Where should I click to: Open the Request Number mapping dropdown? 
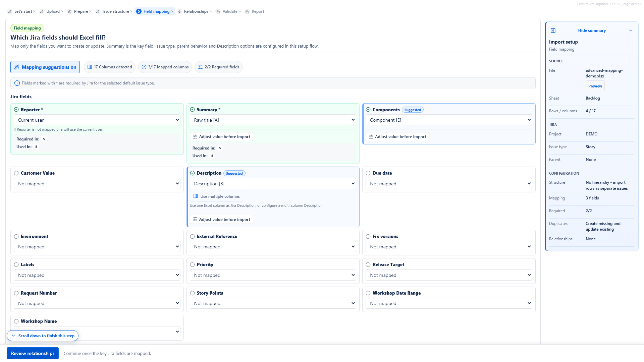(x=97, y=303)
